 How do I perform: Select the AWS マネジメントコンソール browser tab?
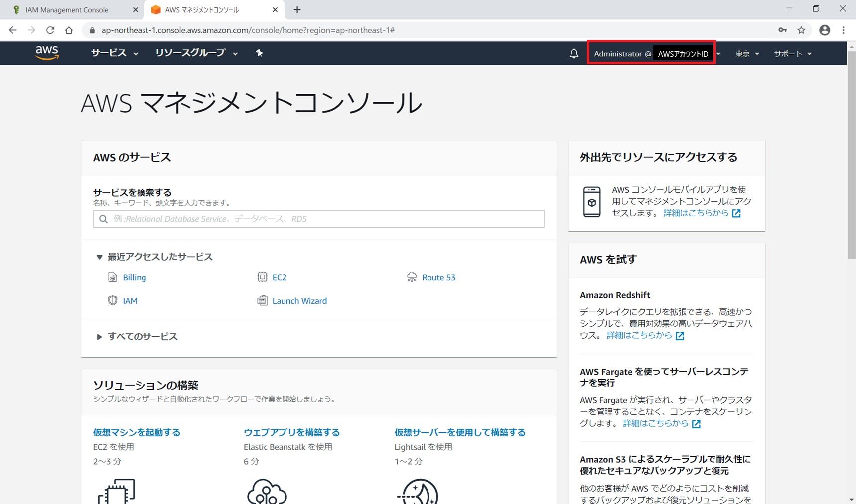213,10
